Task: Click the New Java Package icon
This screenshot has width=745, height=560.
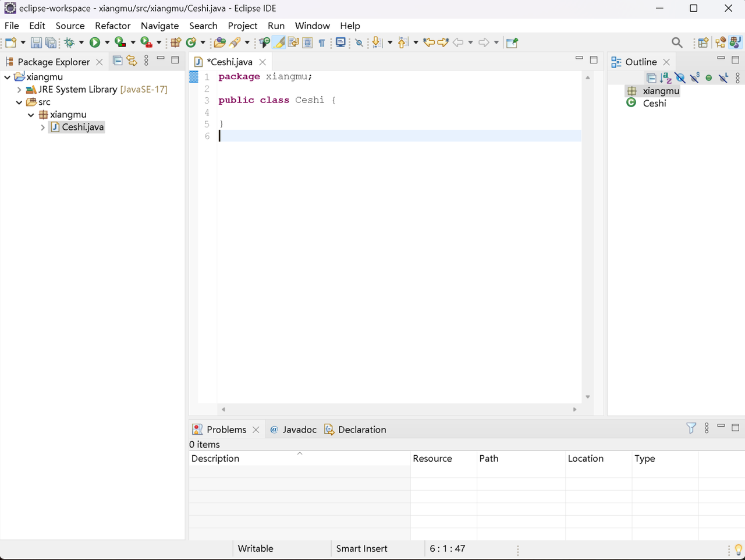Action: pyautogui.click(x=175, y=42)
